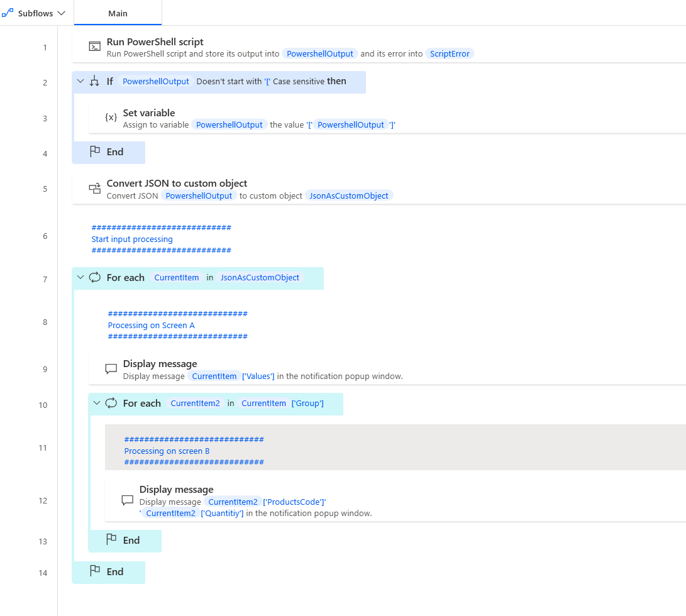The height and width of the screenshot is (616, 686).
Task: Collapse the For each CurrentItem2 loop
Action: pyautogui.click(x=97, y=404)
